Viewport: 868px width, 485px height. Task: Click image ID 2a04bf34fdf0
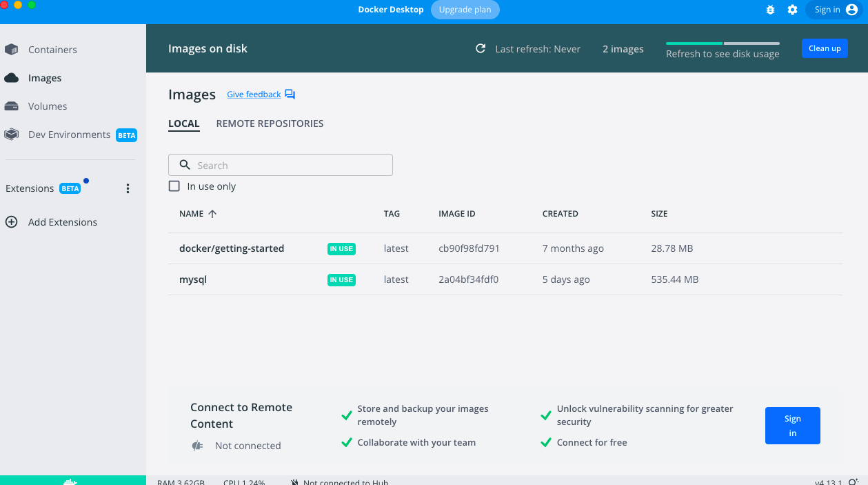pyautogui.click(x=468, y=279)
